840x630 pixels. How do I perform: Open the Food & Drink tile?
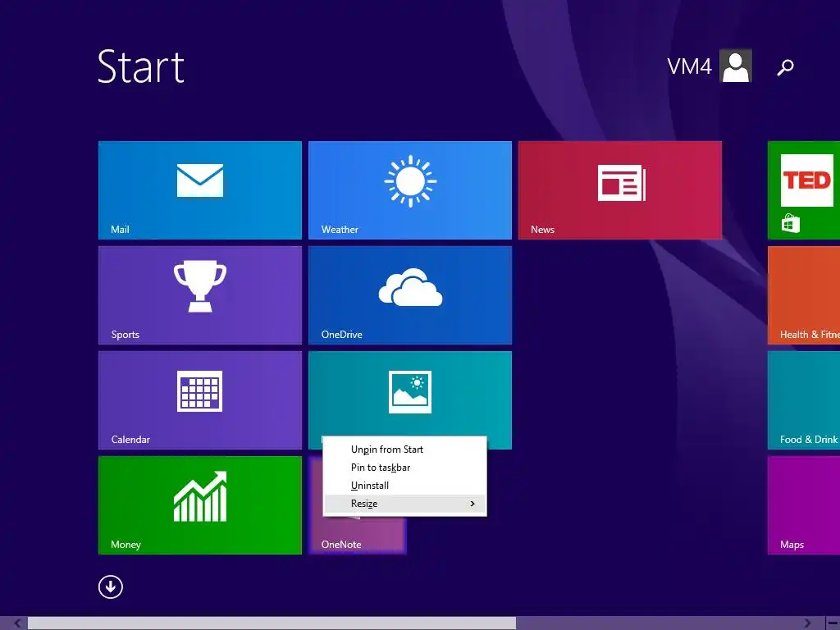(x=804, y=400)
